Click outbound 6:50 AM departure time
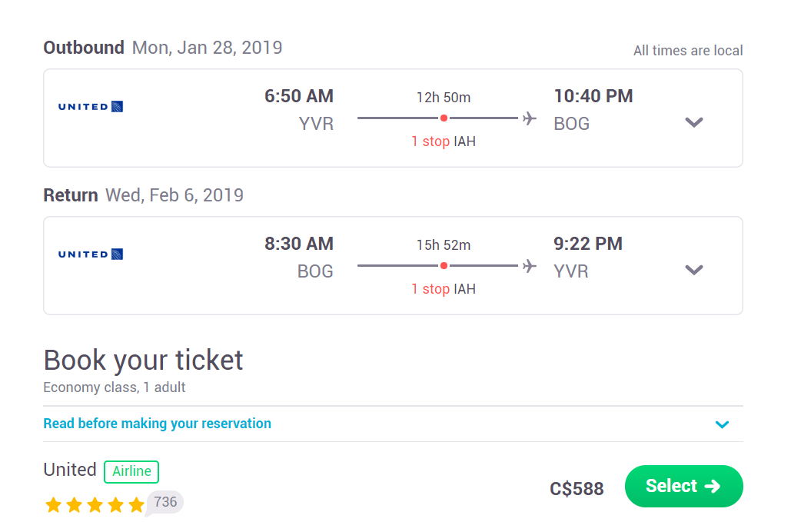 click(x=298, y=96)
